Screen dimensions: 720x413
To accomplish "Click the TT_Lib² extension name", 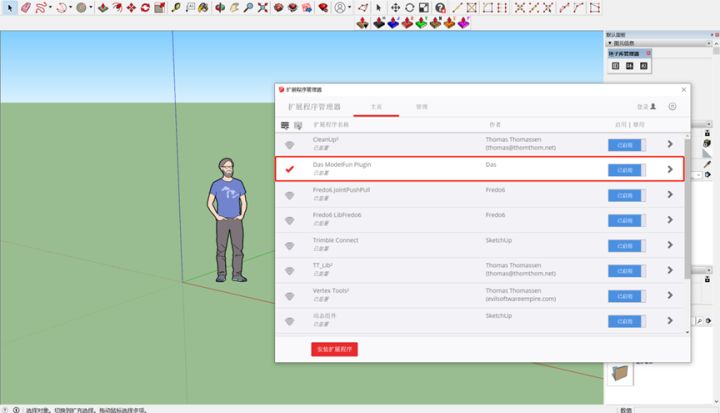I will coord(322,266).
